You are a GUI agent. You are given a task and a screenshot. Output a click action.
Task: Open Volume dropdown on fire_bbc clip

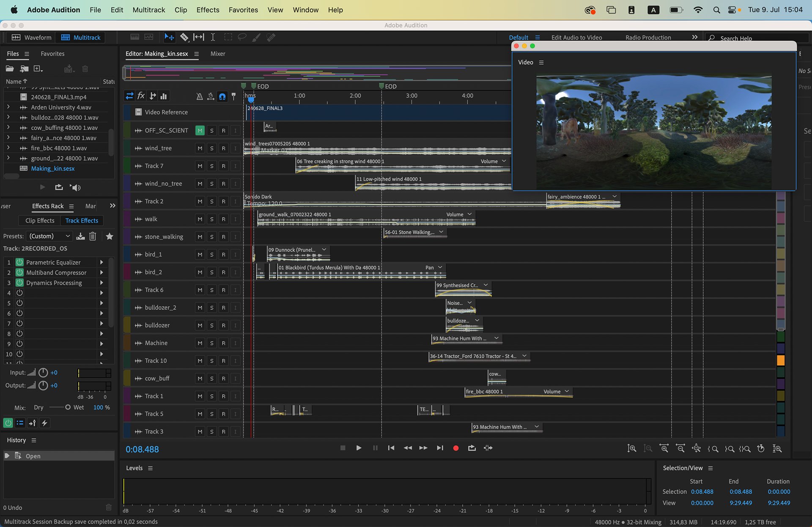(567, 391)
